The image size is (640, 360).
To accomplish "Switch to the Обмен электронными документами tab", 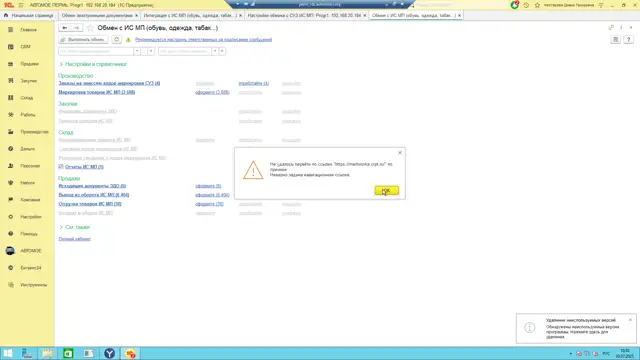I will (97, 16).
